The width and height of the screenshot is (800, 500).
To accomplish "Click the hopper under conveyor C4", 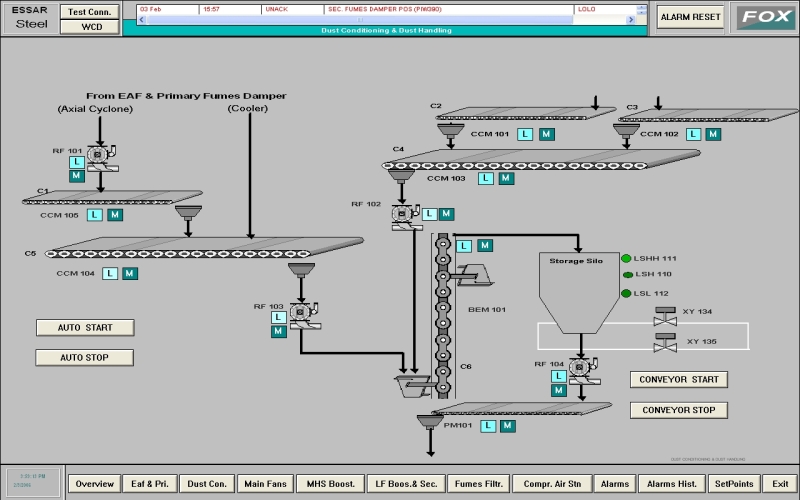I will [x=401, y=177].
